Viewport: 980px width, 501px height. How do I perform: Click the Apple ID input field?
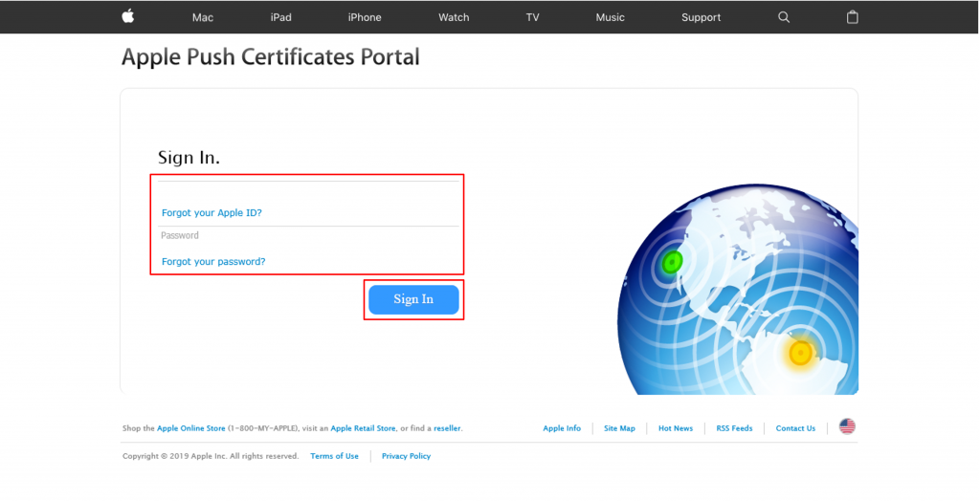(x=308, y=191)
